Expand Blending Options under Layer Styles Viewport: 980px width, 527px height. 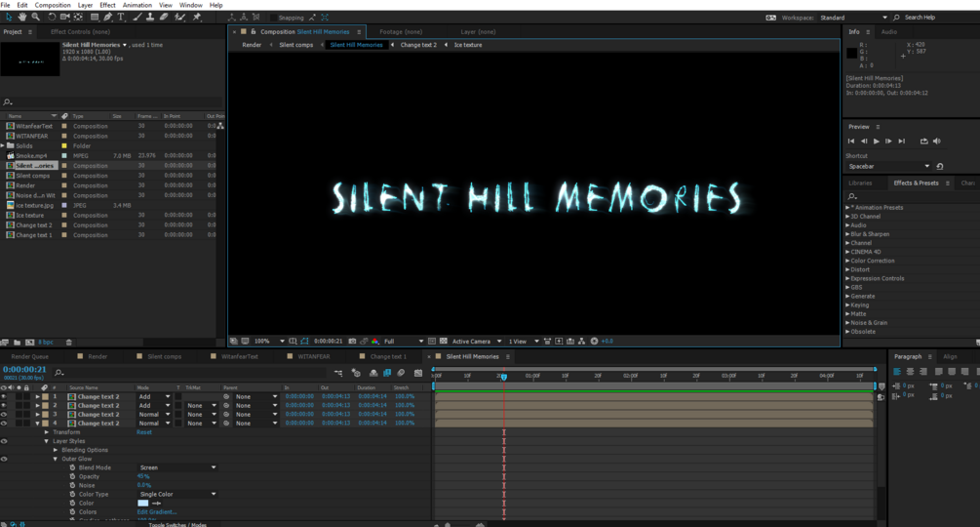coord(56,450)
